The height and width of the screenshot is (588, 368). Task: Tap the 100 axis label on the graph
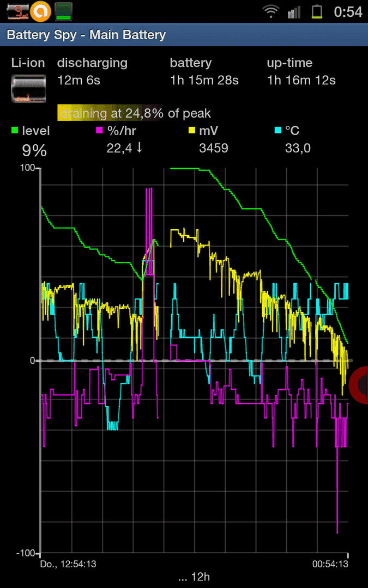[x=27, y=168]
